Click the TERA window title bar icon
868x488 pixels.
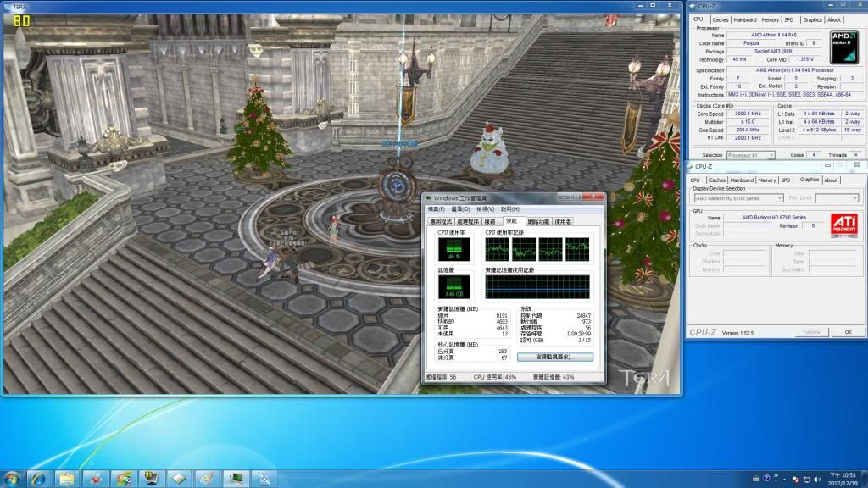click(7, 7)
